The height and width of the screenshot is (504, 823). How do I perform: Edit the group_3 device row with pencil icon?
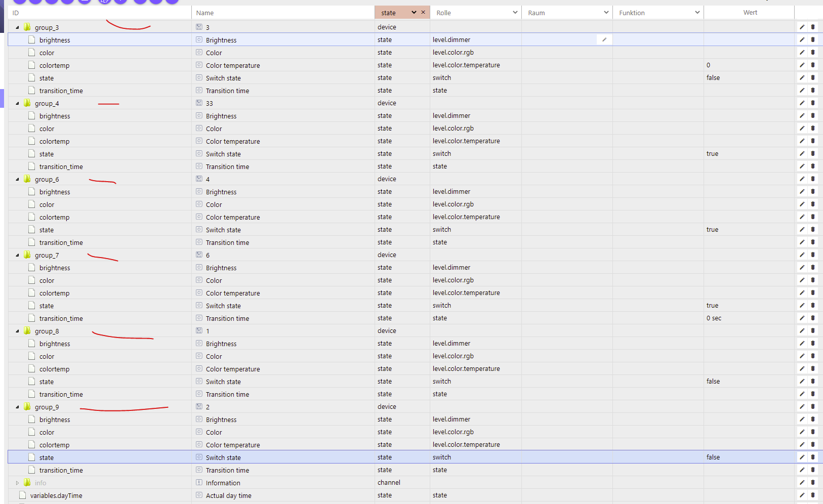click(802, 27)
